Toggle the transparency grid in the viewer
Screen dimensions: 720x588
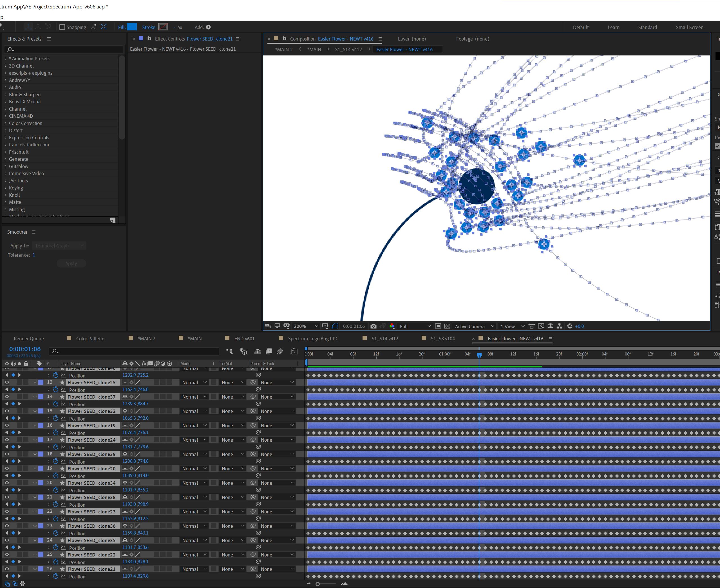pos(447,326)
